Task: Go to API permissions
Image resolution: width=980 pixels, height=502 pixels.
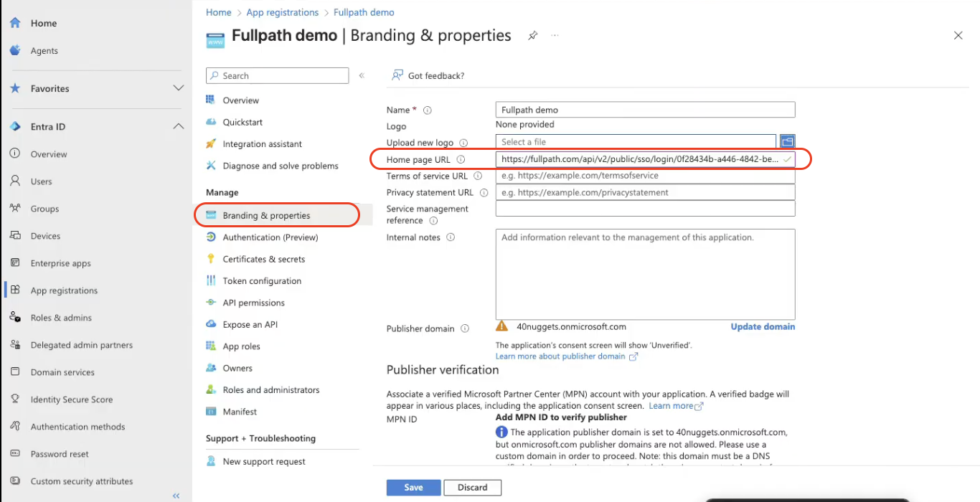Action: (x=253, y=303)
